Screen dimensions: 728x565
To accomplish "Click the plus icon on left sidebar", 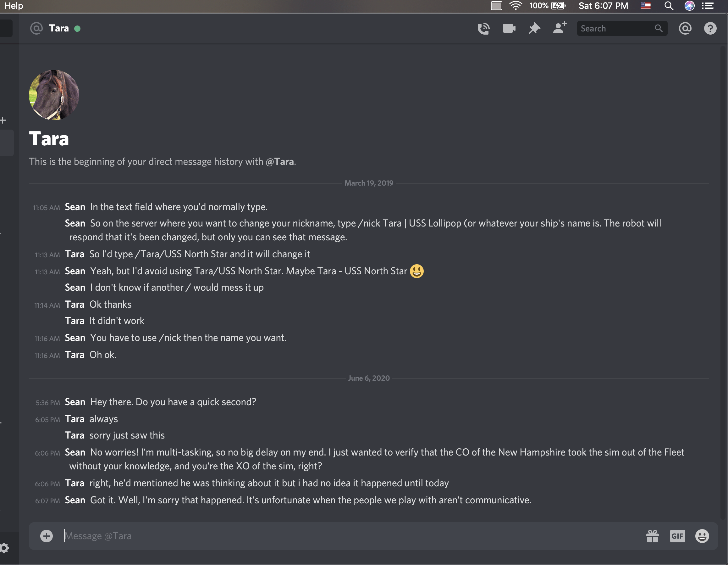I will tap(3, 120).
